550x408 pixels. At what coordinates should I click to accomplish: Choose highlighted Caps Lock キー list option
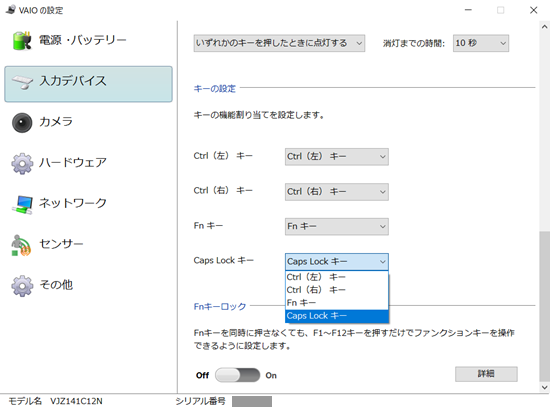click(337, 316)
